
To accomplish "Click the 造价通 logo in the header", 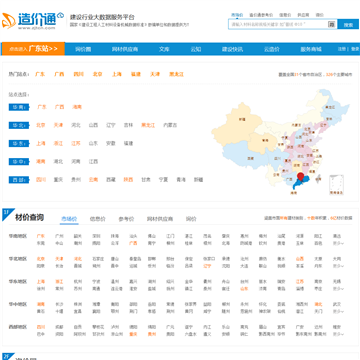I will coord(33,21).
